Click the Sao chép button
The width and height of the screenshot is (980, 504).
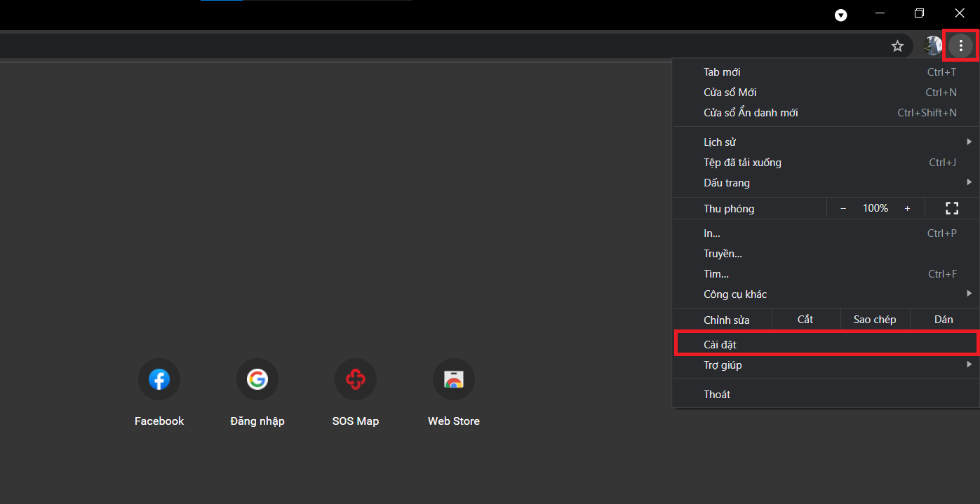(x=875, y=320)
